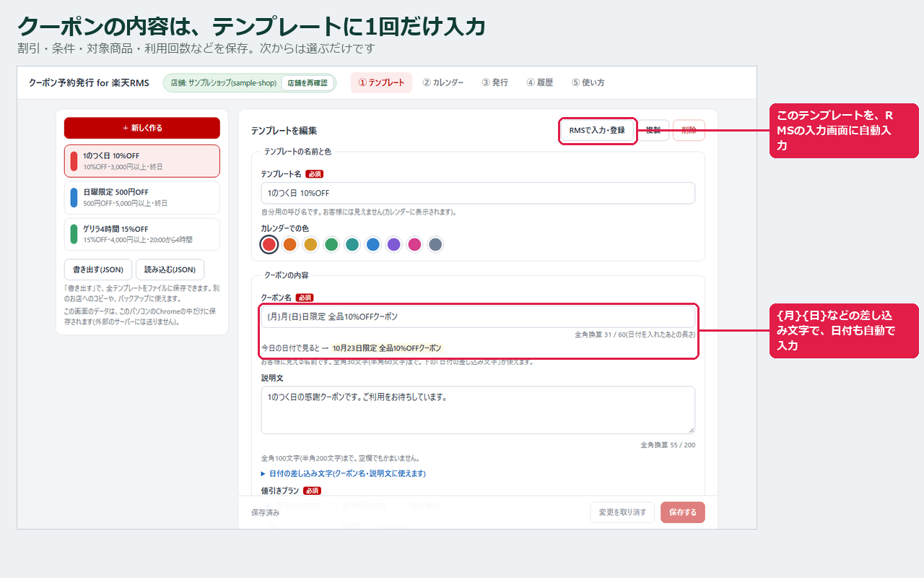Select the 日曜限定 500円OFF template
The height and width of the screenshot is (578, 924).
[142, 197]
